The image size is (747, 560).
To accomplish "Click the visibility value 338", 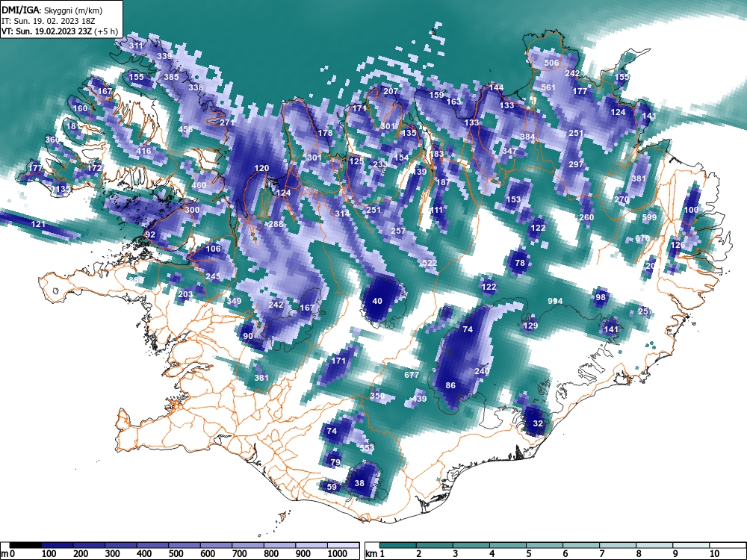I will click(x=196, y=87).
